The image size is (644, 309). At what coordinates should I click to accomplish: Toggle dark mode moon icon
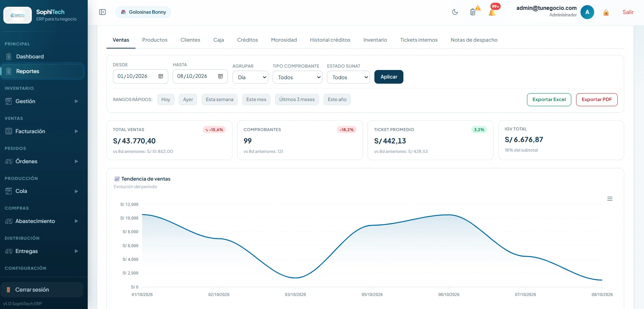click(x=455, y=12)
